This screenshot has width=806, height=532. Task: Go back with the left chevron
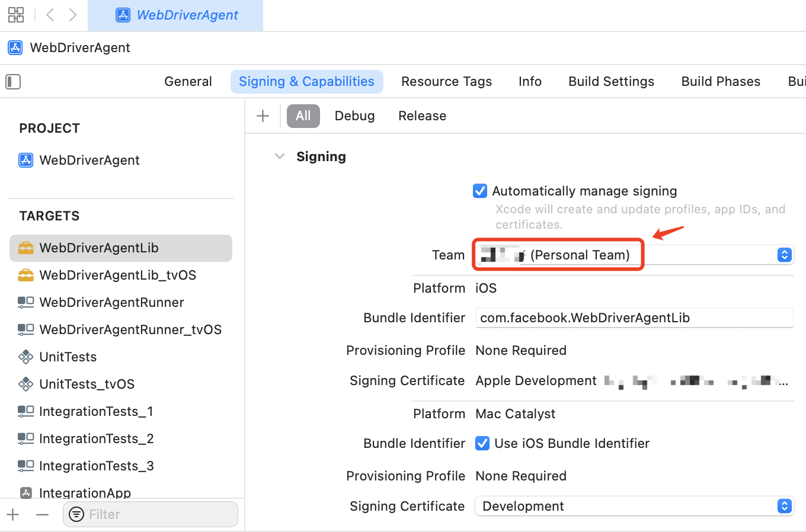50,15
